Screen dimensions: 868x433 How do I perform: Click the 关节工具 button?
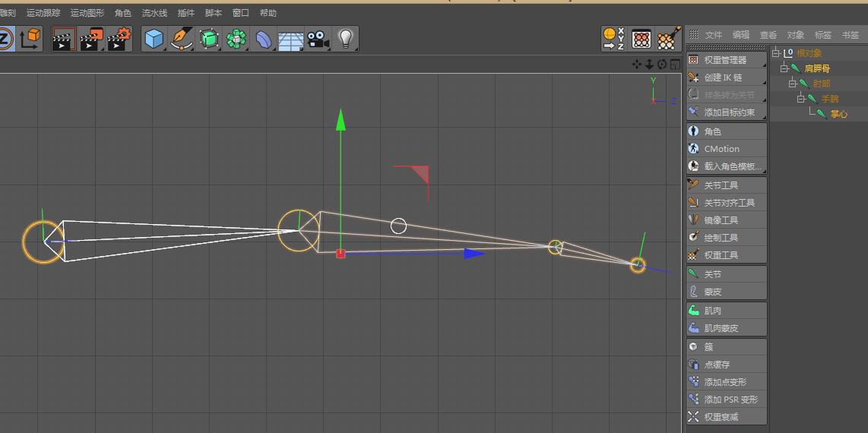pos(721,185)
